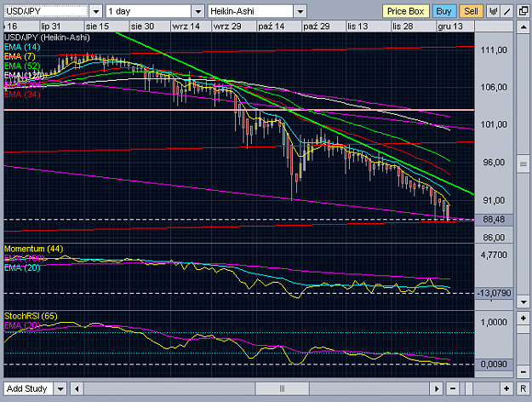The image size is (532, 402).
Task: Click the vertical zoom plus button
Action: click(523, 319)
